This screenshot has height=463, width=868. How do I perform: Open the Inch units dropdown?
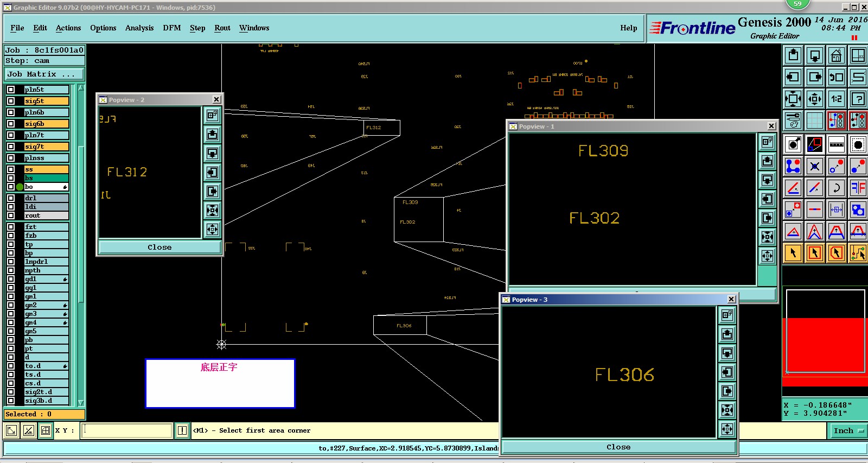click(x=847, y=431)
